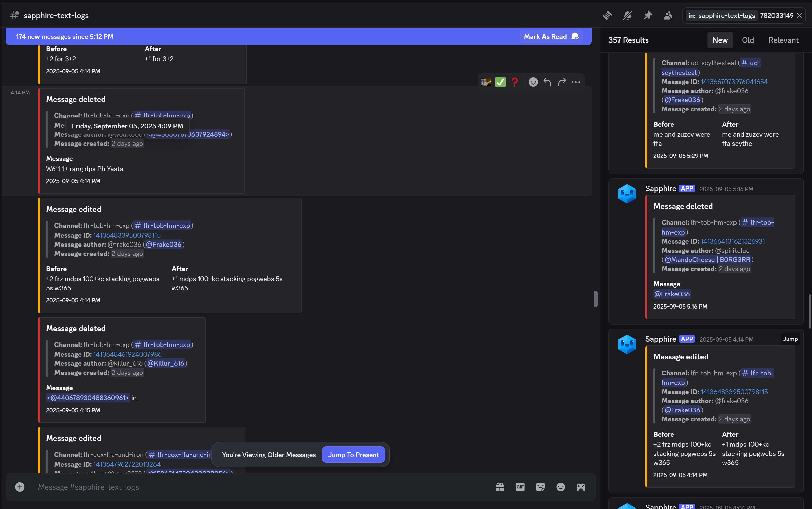Click Jump To Present button
Image resolution: width=812 pixels, height=509 pixels.
click(x=353, y=455)
